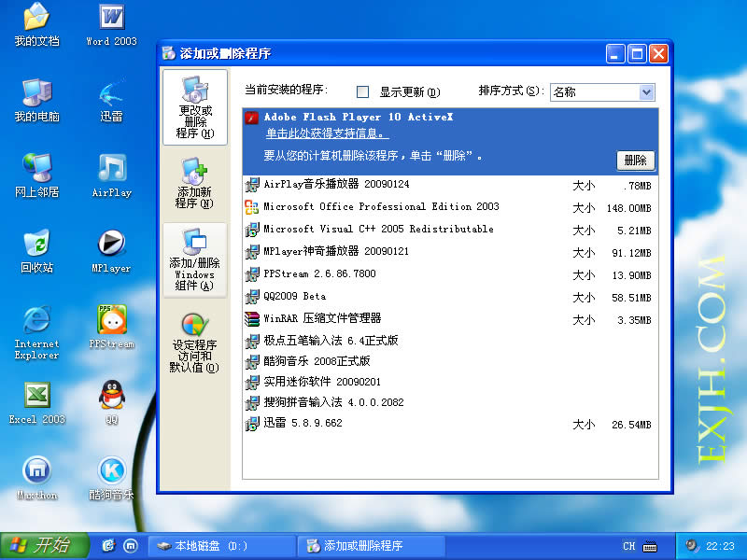747x560 pixels.
Task: Click the 22:23 taskbar clock
Action: pos(720,546)
